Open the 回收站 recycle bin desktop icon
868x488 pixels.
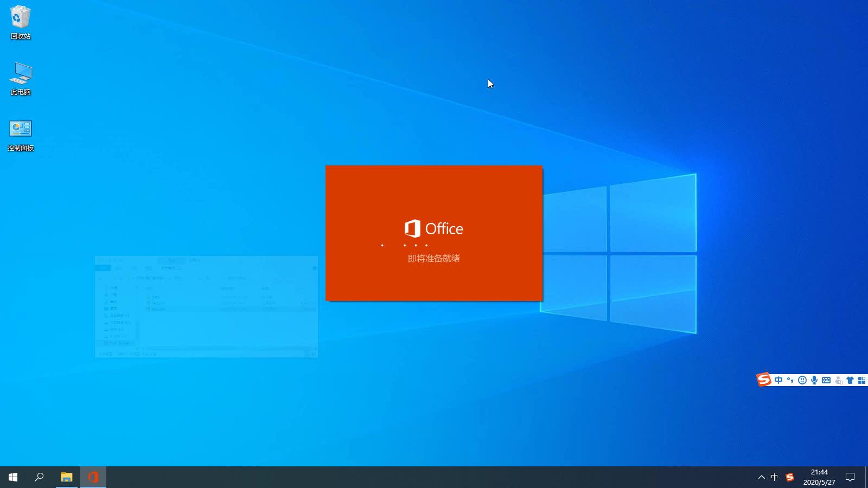tap(21, 23)
